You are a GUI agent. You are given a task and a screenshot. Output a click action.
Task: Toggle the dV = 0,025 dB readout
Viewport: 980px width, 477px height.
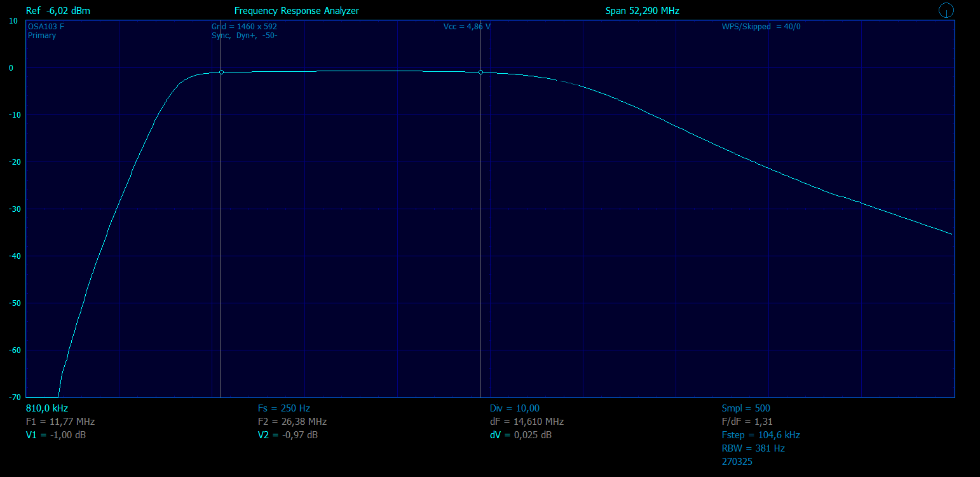pyautogui.click(x=521, y=435)
